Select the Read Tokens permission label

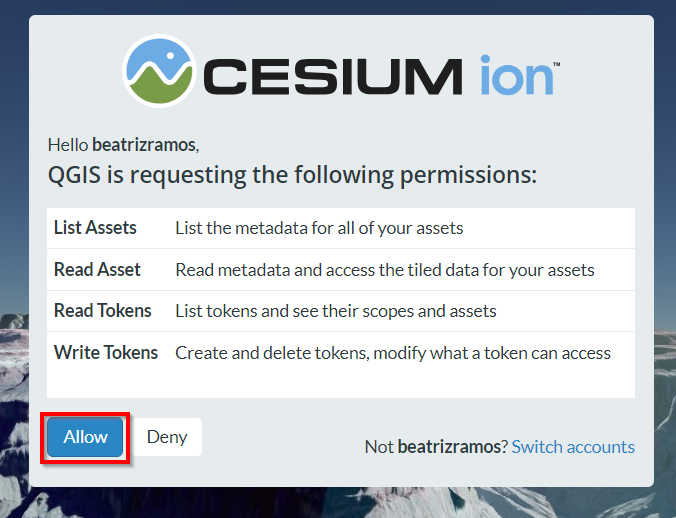tap(103, 311)
